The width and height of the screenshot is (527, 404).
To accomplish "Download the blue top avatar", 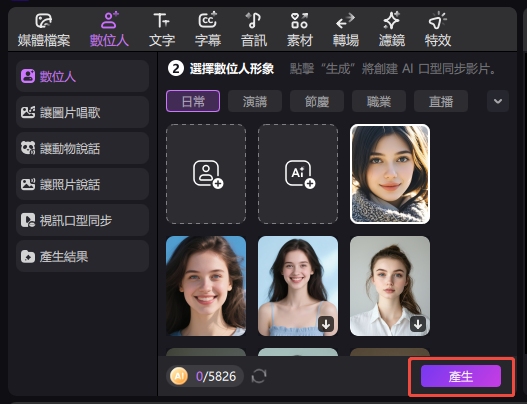I will pyautogui.click(x=326, y=324).
